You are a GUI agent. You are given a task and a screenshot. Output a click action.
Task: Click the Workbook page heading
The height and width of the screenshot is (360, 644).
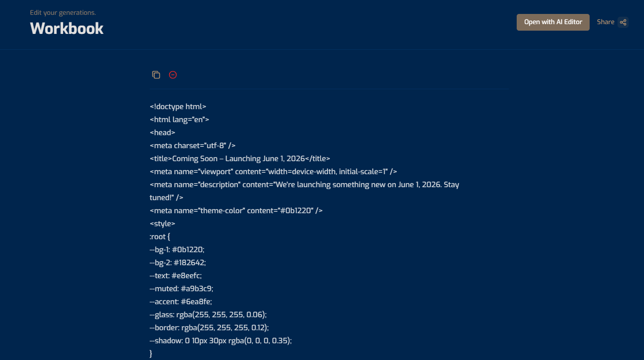67,28
